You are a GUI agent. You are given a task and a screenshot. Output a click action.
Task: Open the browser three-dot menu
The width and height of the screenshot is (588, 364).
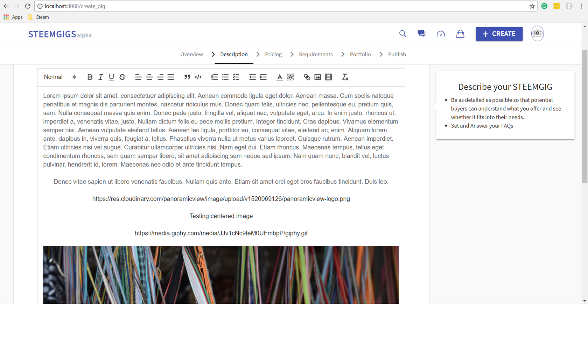(x=581, y=6)
